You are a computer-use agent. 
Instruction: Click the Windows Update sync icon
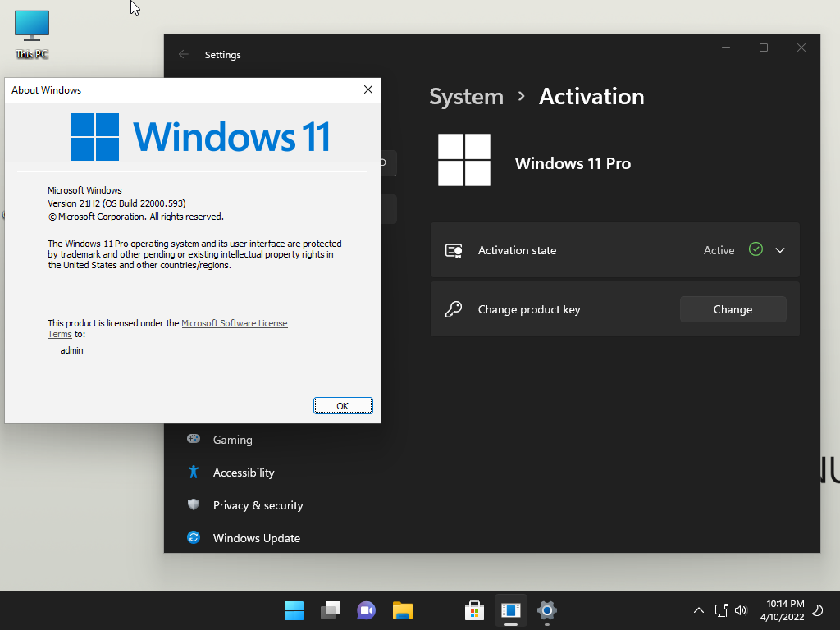[194, 537]
